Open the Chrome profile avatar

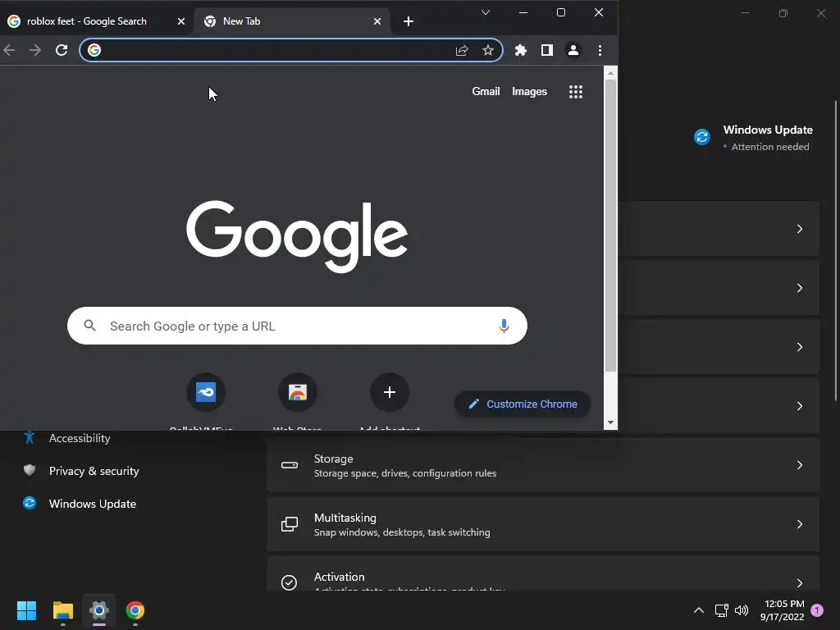[573, 50]
